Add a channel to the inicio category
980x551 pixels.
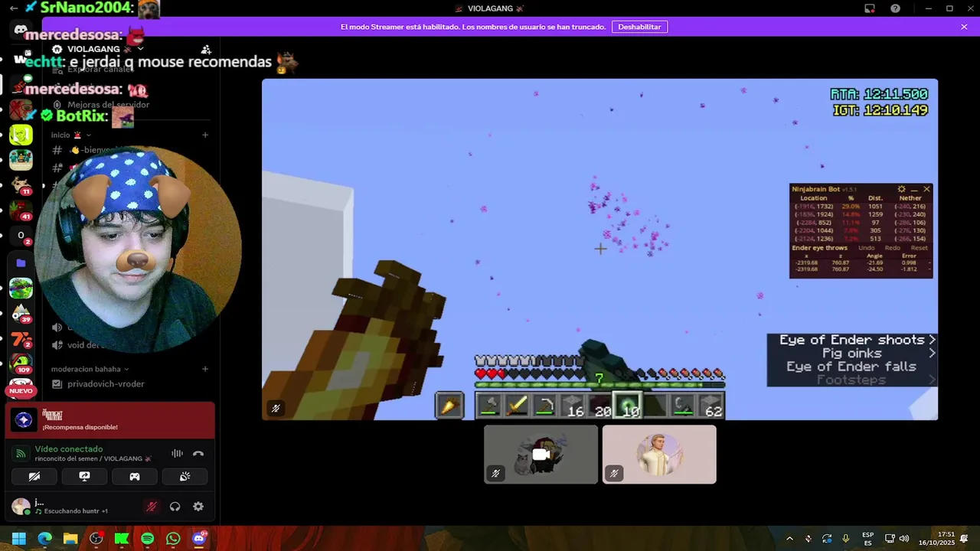(205, 135)
